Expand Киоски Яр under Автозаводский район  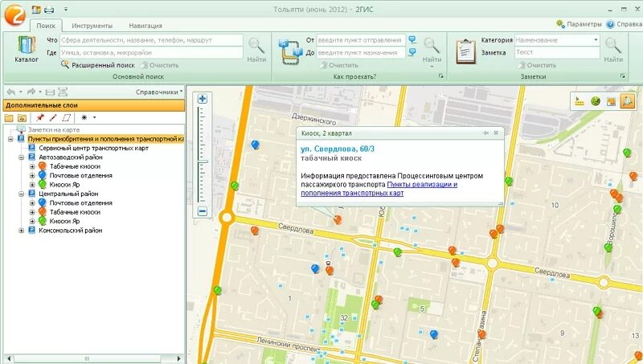(x=32, y=185)
